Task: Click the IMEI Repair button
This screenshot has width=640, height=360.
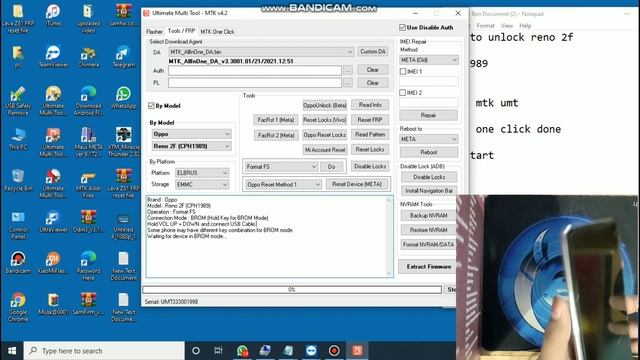Action: (429, 115)
